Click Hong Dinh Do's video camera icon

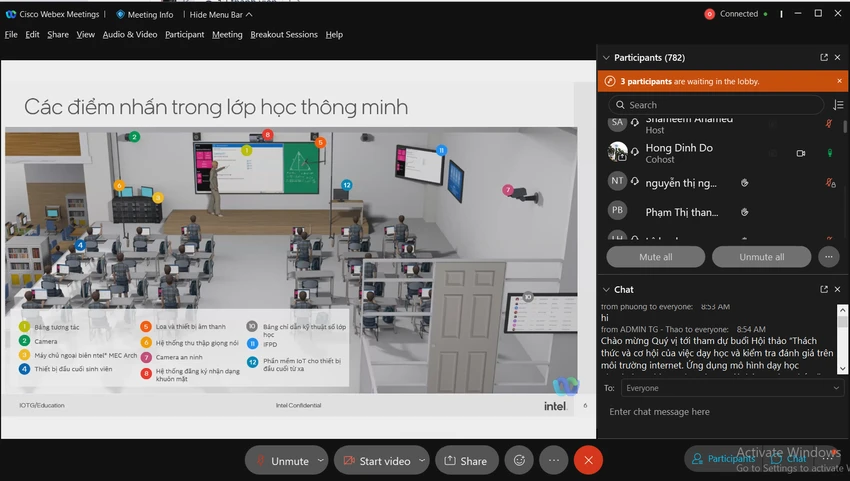pos(801,153)
